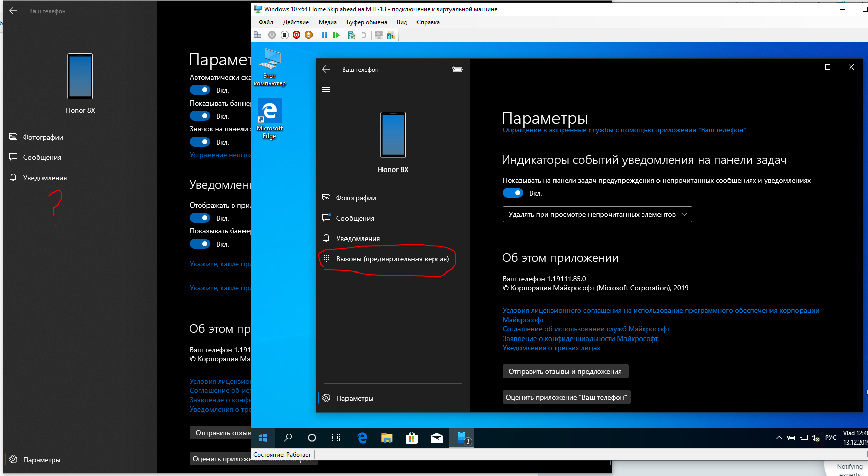
Task: Pause the virtual machine
Action: (324, 35)
